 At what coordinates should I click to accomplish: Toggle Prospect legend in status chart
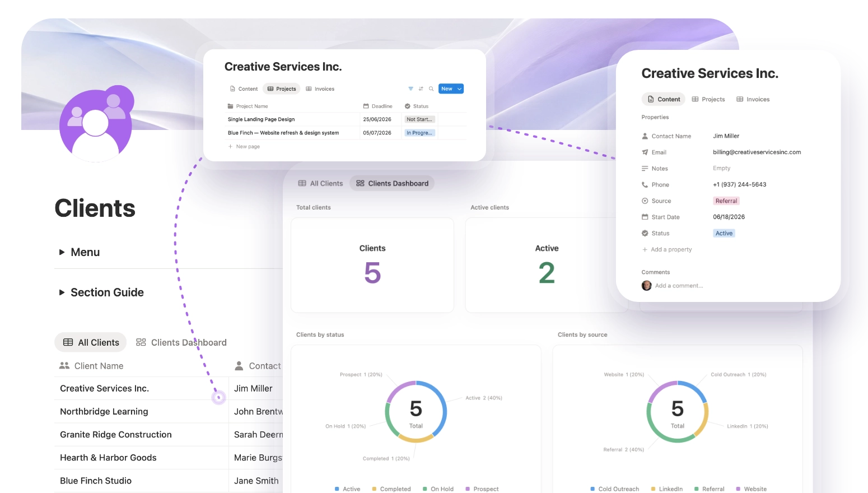pos(482,489)
